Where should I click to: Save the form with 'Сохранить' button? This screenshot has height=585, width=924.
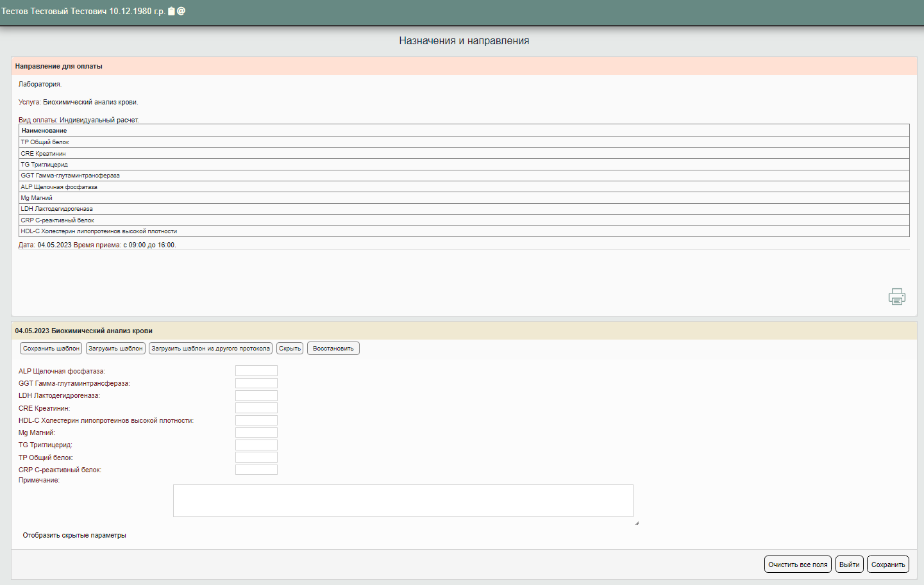pyautogui.click(x=887, y=564)
